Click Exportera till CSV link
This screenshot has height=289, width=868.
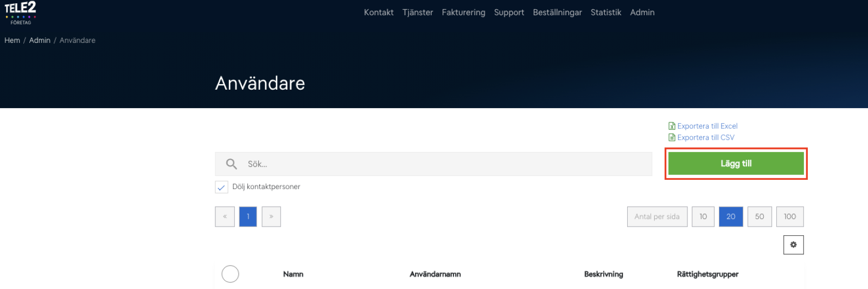pos(706,137)
